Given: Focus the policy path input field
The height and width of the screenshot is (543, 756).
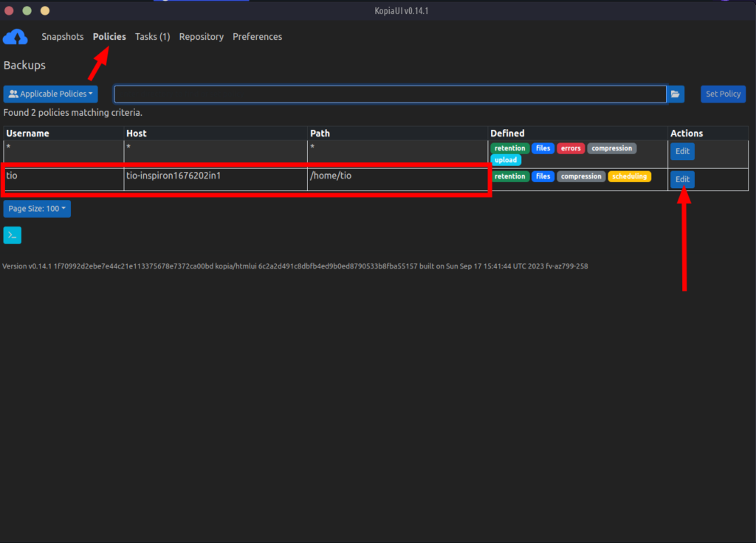Looking at the screenshot, I should click(390, 94).
